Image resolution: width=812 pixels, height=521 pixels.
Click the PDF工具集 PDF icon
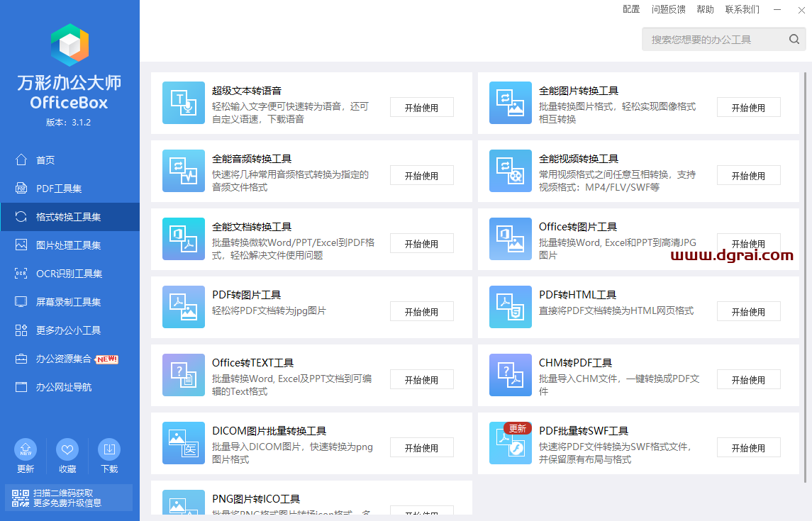tap(21, 189)
